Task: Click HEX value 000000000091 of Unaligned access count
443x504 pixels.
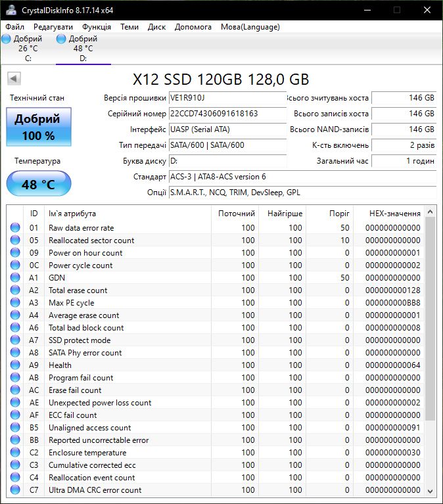Action: (392, 428)
